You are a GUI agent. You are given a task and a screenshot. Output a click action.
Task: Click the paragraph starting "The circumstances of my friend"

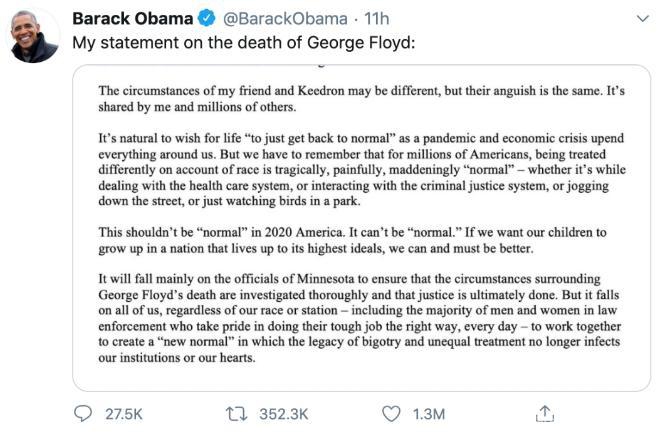[x=360, y=98]
